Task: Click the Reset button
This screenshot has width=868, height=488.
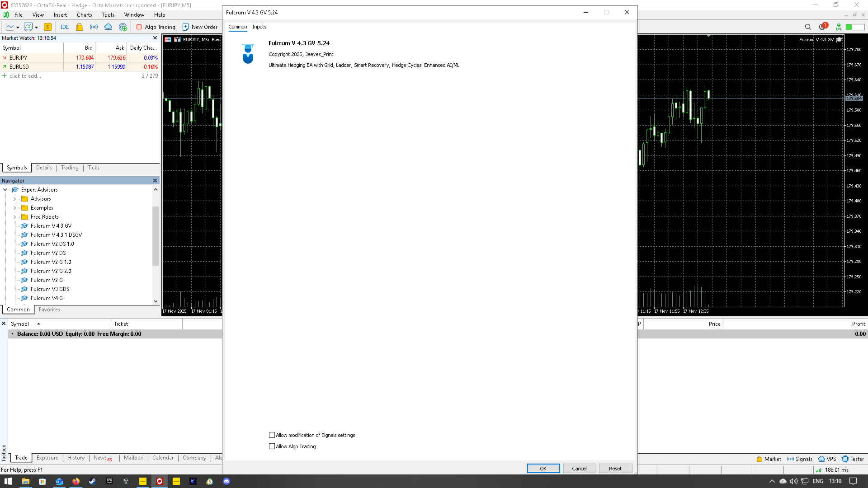Action: click(615, 469)
